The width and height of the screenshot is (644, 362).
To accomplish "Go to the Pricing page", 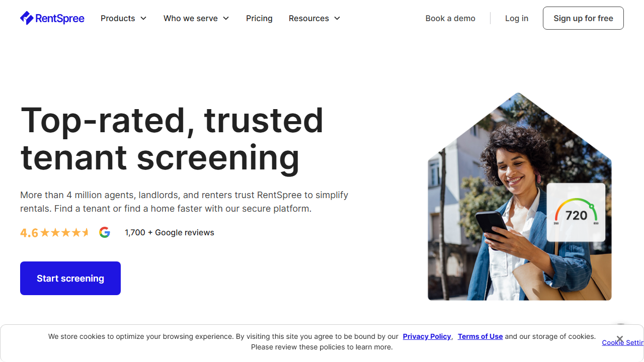I will (259, 18).
